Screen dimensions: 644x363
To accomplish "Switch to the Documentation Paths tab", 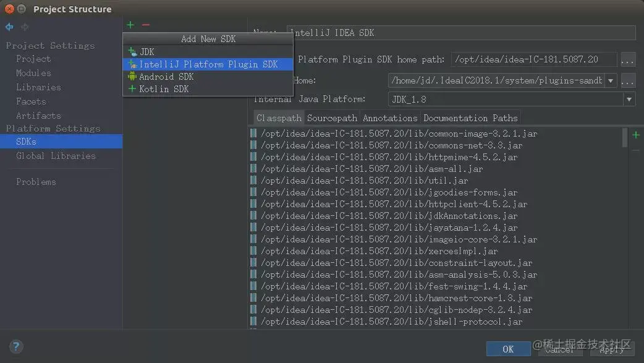I will tap(470, 118).
